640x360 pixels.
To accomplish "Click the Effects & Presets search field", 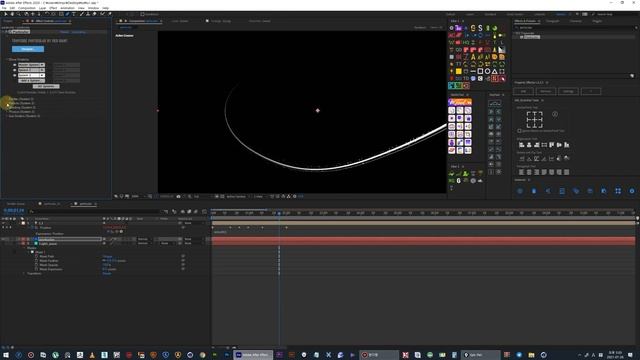I will 575,27.
